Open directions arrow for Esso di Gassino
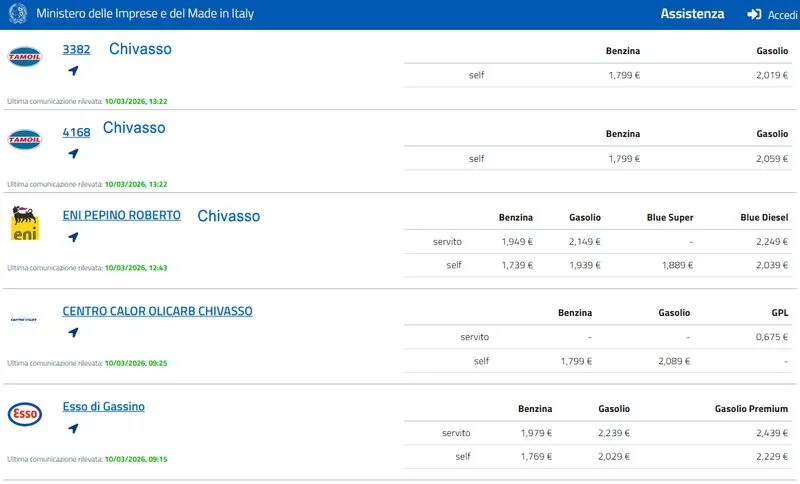800x484 pixels. (73, 429)
